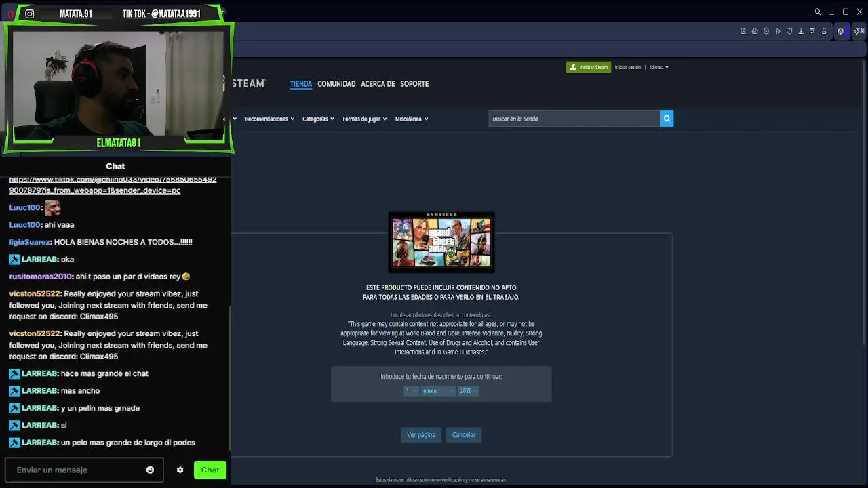This screenshot has height=488, width=868.
Task: Expand the Formas de jugar menu
Action: click(x=365, y=119)
